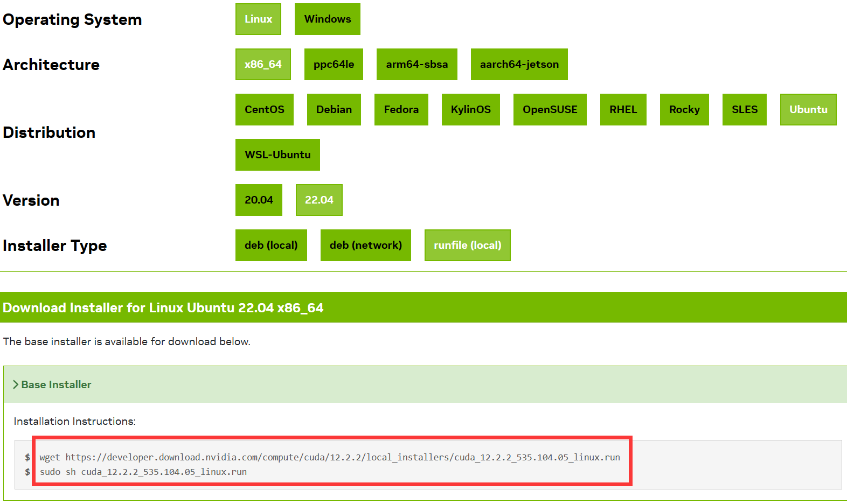This screenshot has height=504, width=847.
Task: Pick the Fedora distribution
Action: pos(401,109)
